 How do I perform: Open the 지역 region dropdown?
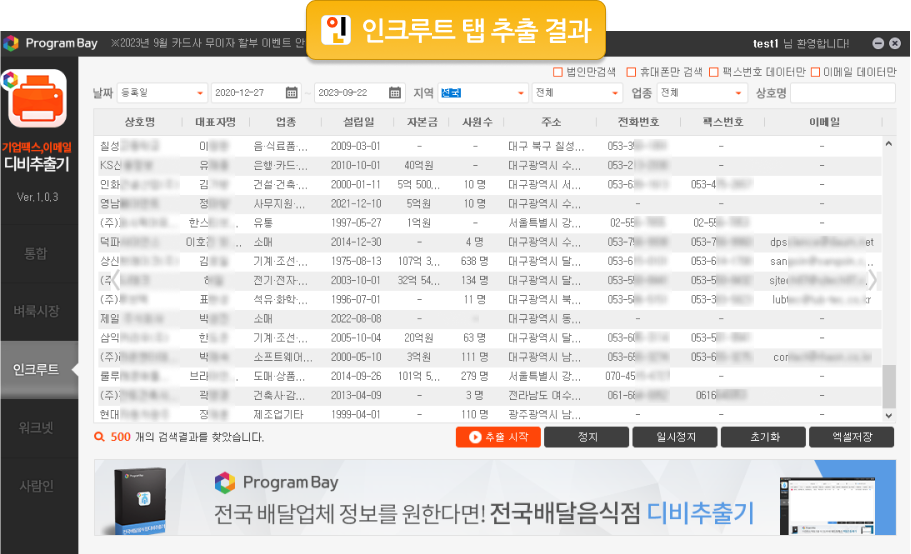[483, 93]
